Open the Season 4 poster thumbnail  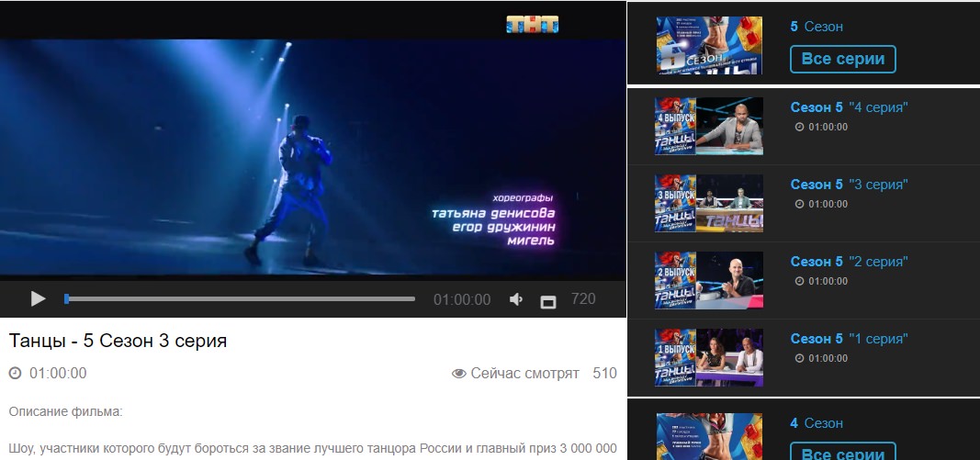(x=709, y=436)
